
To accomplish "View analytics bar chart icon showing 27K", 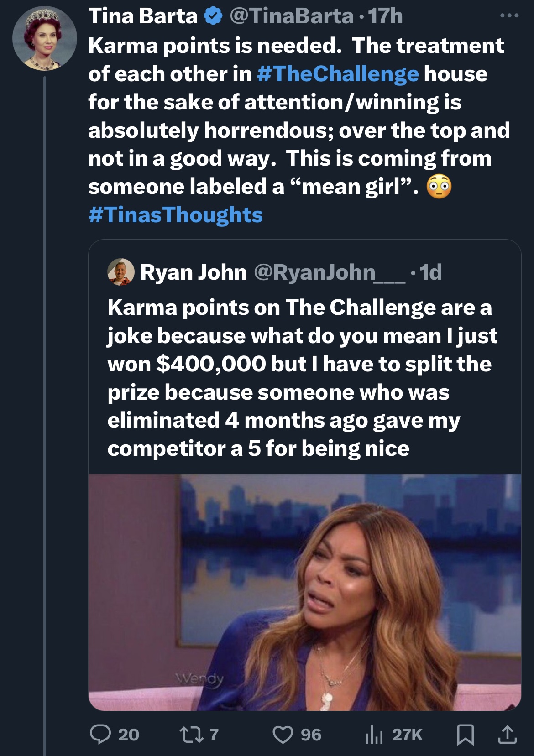I will click(x=374, y=734).
